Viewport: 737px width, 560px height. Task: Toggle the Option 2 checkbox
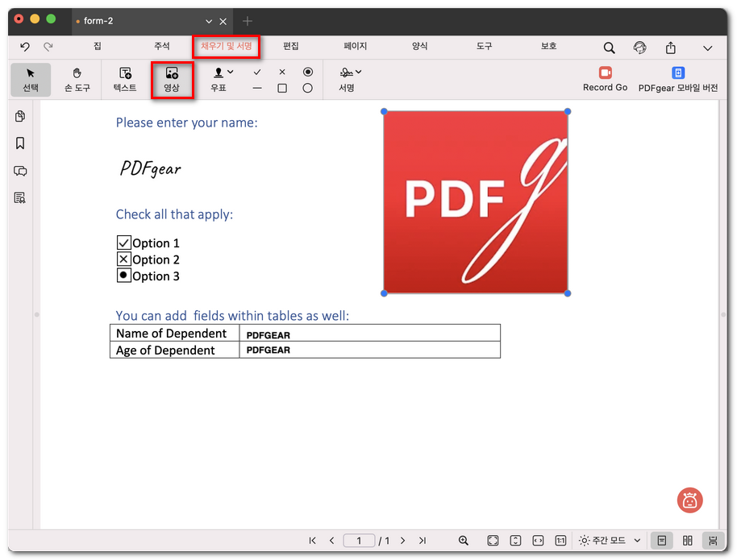(123, 259)
